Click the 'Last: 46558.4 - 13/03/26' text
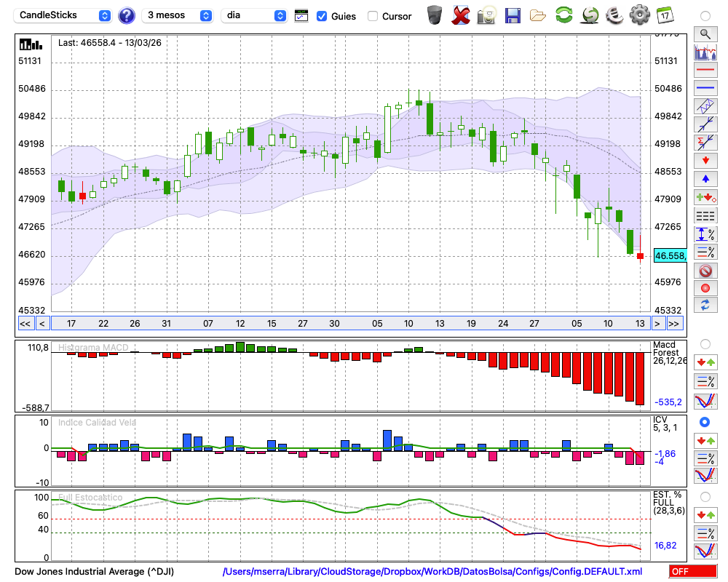This screenshot has height=582, width=728. [110, 43]
